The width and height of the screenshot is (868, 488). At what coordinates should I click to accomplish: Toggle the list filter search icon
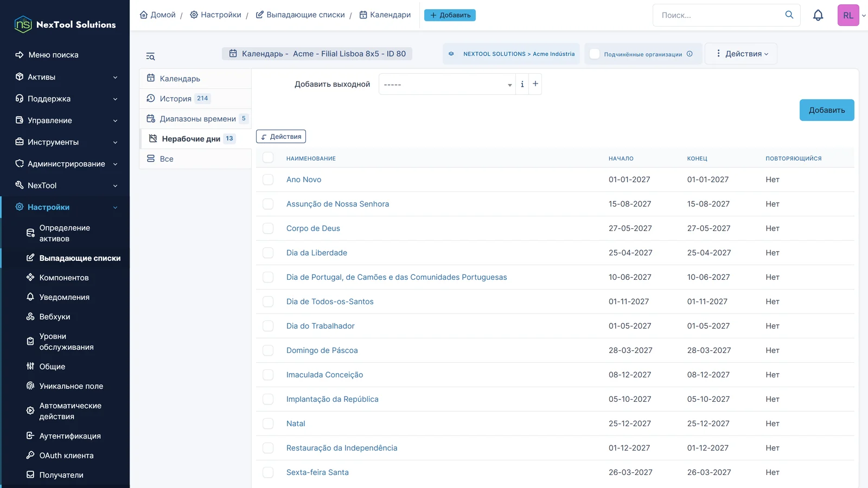point(150,56)
